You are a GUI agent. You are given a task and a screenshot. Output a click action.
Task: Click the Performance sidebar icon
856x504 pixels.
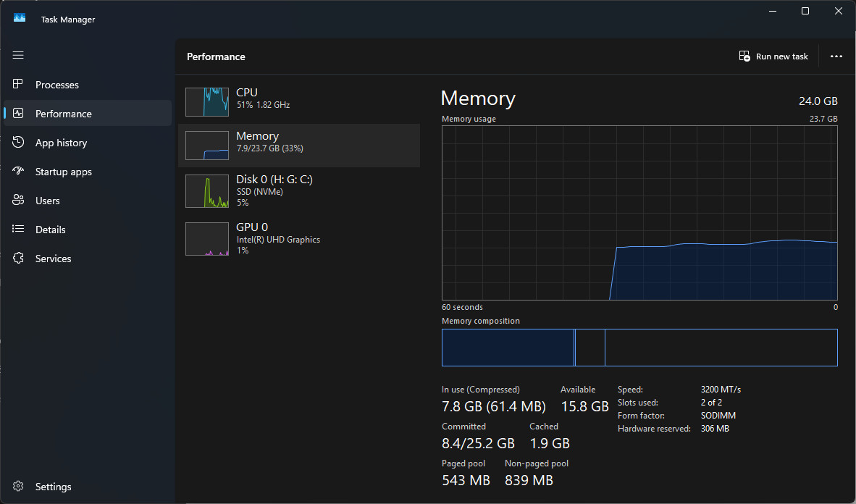tap(18, 113)
